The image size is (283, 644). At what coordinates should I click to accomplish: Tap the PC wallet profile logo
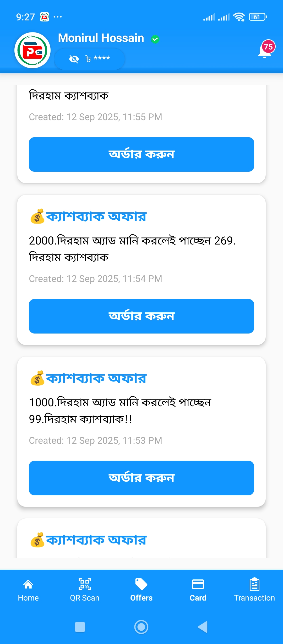(32, 50)
